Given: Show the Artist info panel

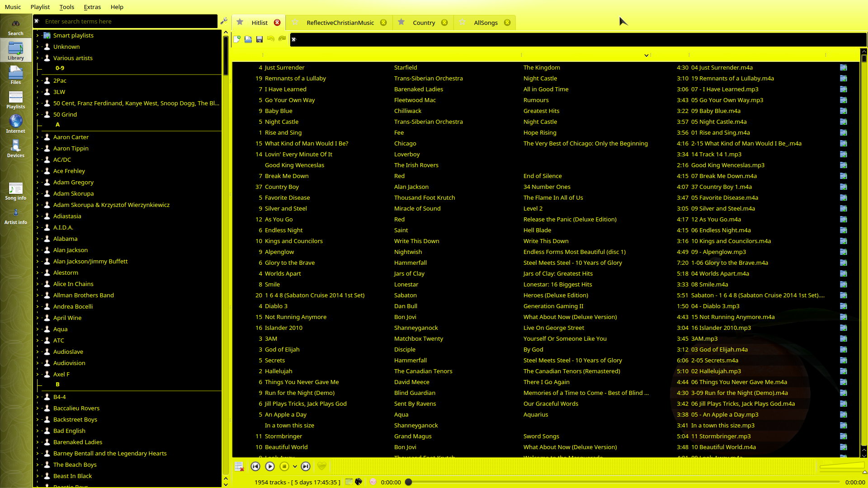Looking at the screenshot, I should pos(15,215).
